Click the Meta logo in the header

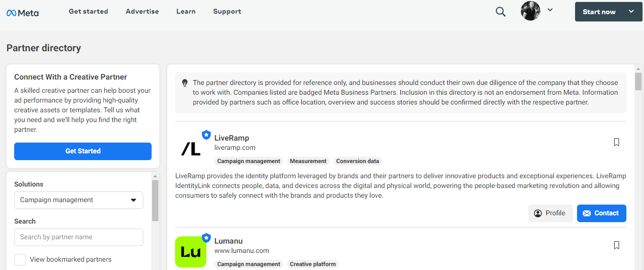pos(22,13)
